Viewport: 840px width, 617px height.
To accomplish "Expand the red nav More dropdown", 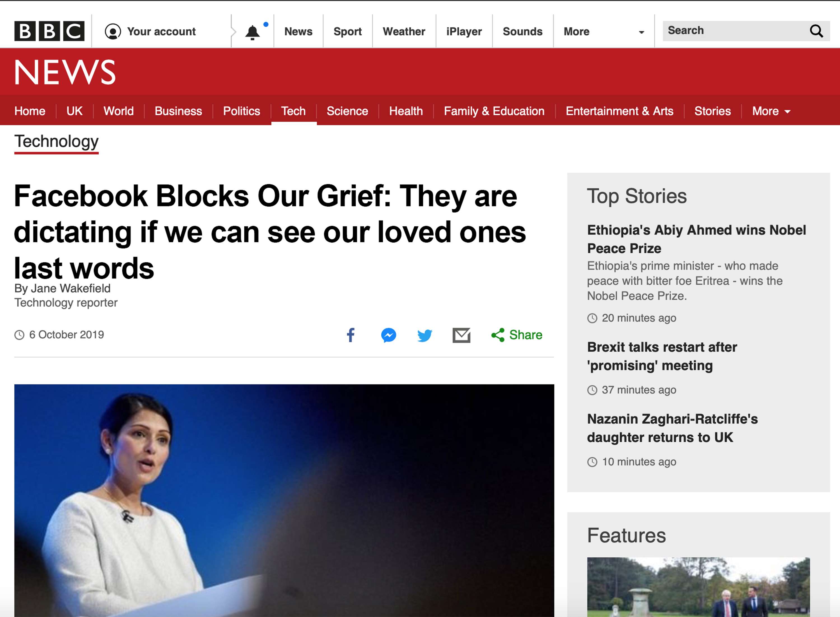I will [771, 111].
